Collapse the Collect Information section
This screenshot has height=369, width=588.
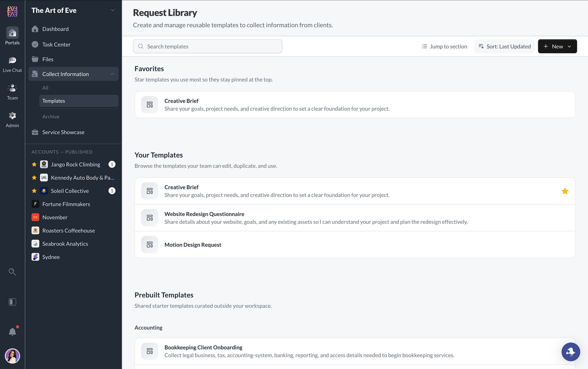coord(112,74)
